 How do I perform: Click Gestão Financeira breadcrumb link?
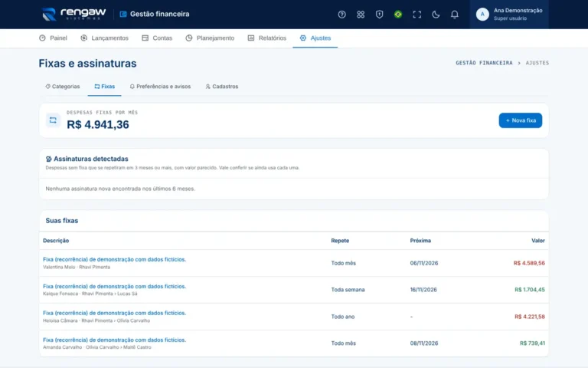tap(484, 63)
